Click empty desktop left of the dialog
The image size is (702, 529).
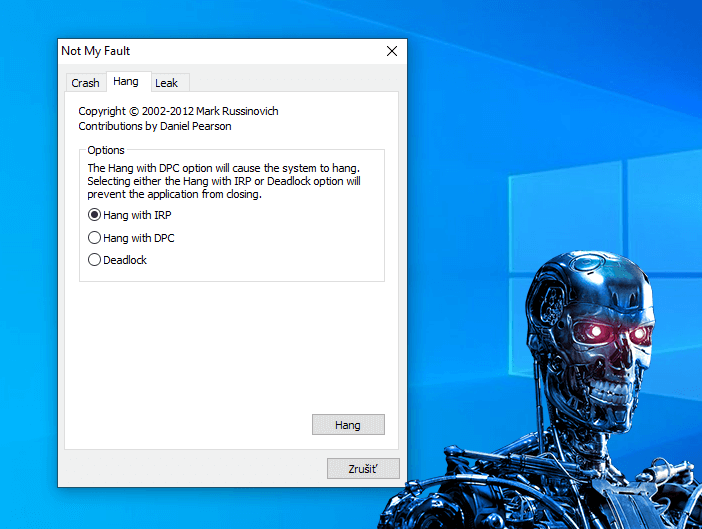[28, 300]
